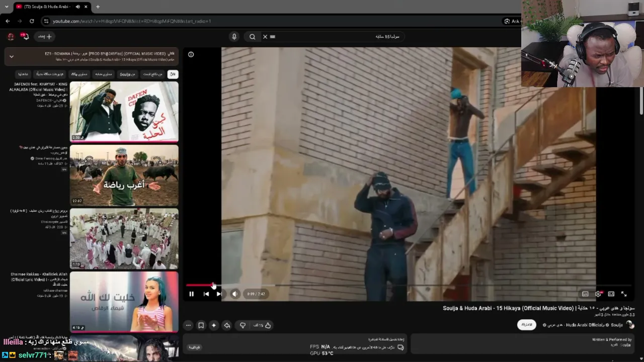Open browser tab search dropdown
644x362 pixels.
pyautogui.click(x=6, y=7)
